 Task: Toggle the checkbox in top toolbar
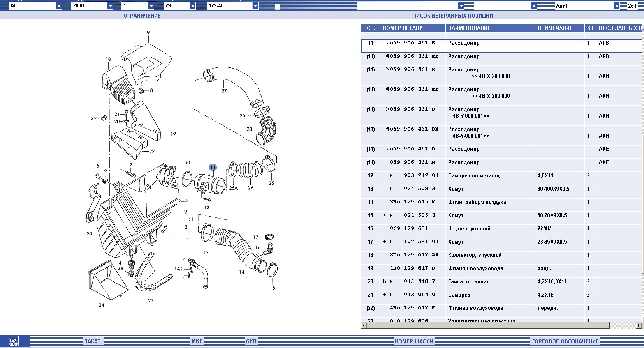(278, 6)
